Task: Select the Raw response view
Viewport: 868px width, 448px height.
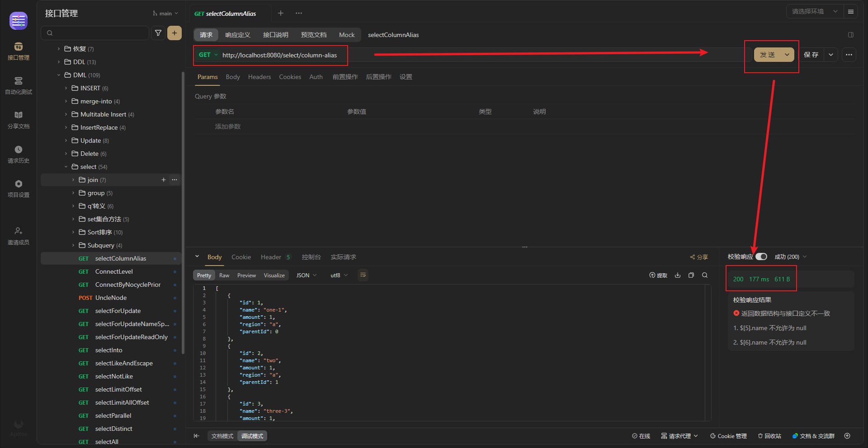Action: click(x=224, y=275)
